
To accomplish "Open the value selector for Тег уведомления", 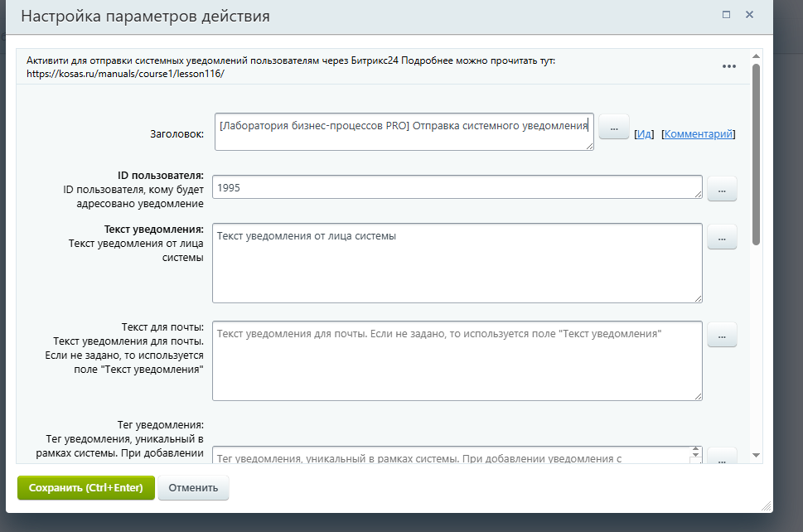I will pos(722,455).
